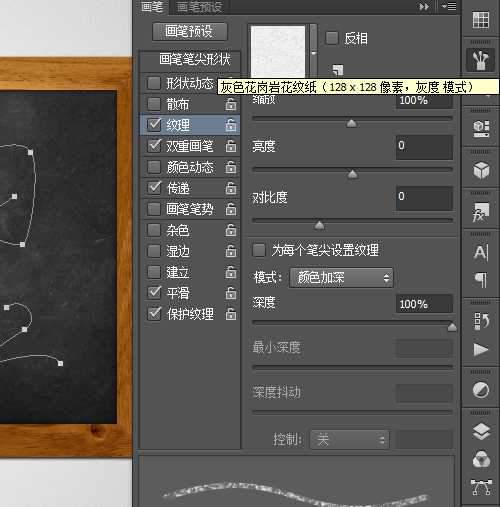Click the 缩放 100% input field
Viewport: 500px width, 507px height.
(424, 101)
